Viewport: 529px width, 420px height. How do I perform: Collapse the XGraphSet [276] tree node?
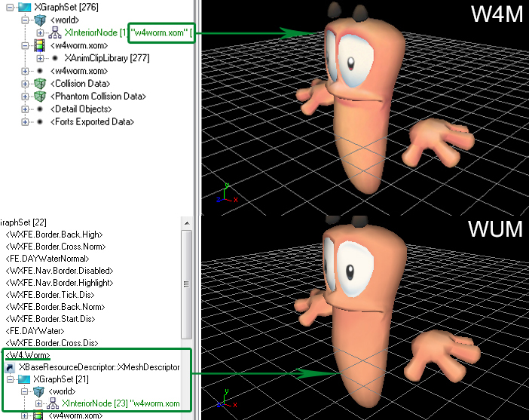tap(10, 7)
